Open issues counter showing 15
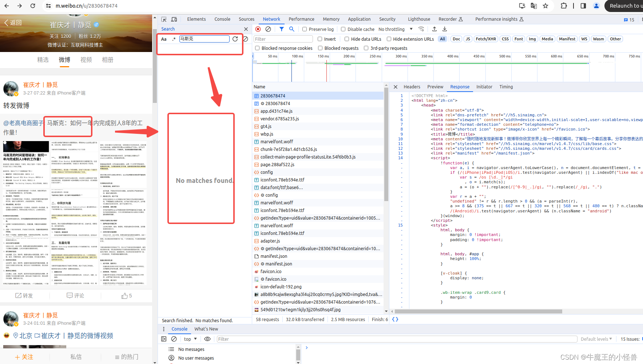643x364 pixels. point(629,20)
